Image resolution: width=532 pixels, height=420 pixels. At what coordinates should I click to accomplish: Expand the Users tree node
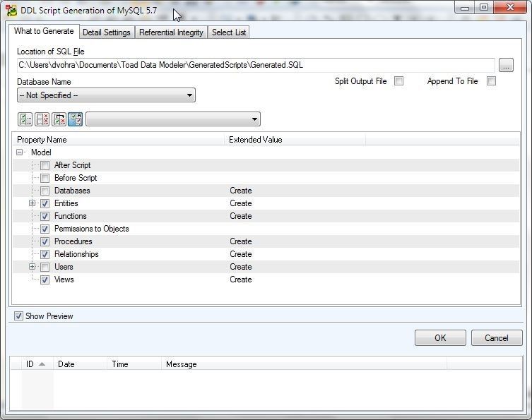[x=32, y=267]
